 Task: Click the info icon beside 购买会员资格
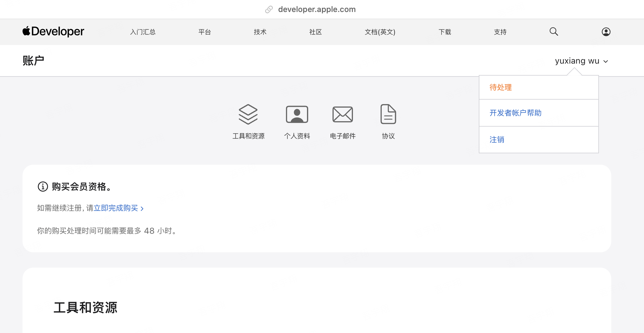coord(42,187)
